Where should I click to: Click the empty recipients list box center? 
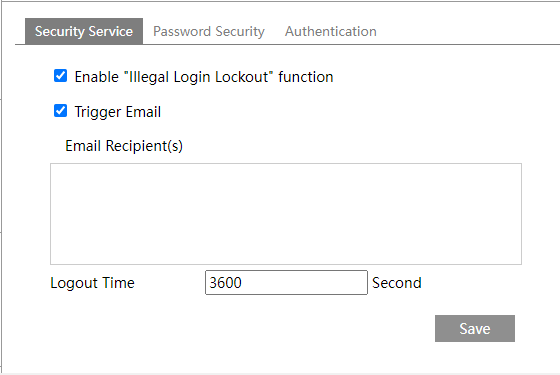pyautogui.click(x=286, y=214)
